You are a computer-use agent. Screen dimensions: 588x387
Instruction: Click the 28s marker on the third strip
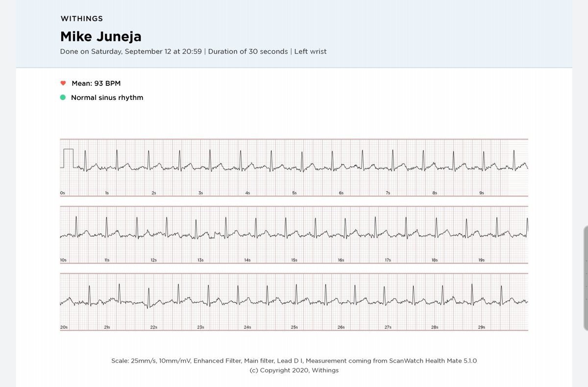point(435,327)
